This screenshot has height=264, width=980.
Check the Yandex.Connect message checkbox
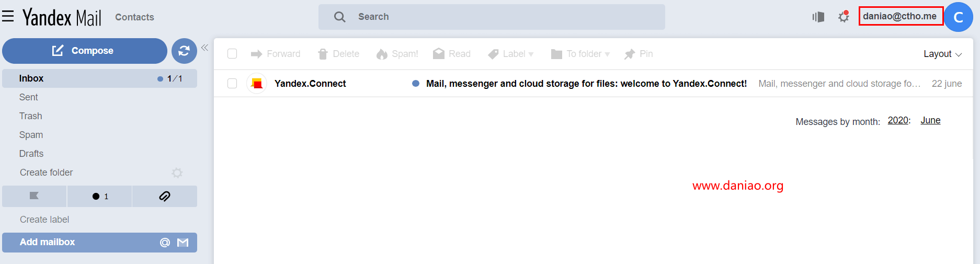click(x=232, y=83)
